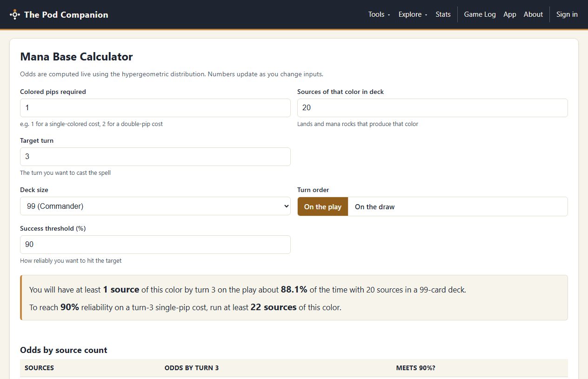Click The Pod Companion logo icon
Image resolution: width=588 pixels, height=379 pixels.
click(x=15, y=14)
